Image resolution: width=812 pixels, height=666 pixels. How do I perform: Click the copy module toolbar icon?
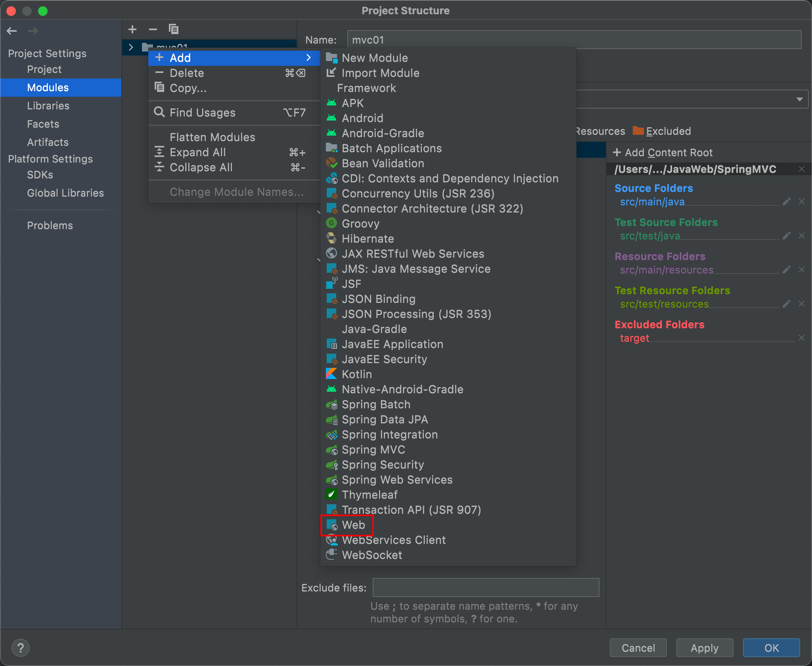tap(174, 29)
